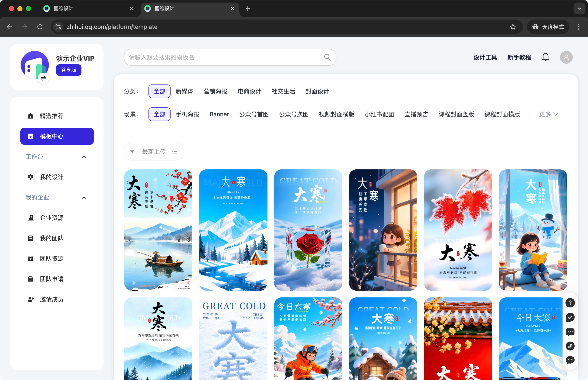Viewport: 588px width, 380px height.
Task: Click the floating help question mark icon
Action: tap(570, 303)
